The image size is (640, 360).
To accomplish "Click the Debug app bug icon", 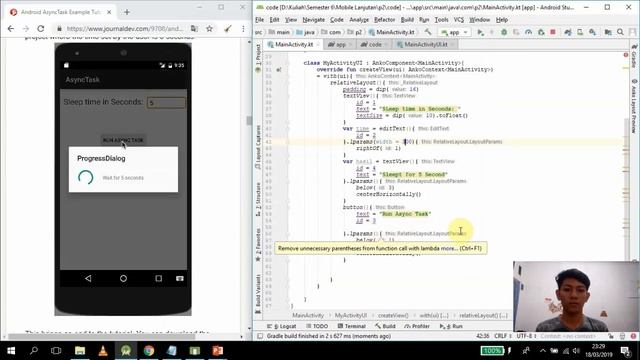I will pos(504,32).
